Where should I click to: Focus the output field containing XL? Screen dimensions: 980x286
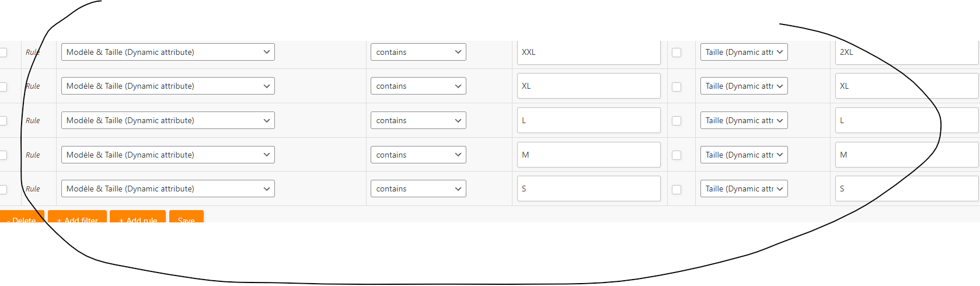click(x=907, y=86)
